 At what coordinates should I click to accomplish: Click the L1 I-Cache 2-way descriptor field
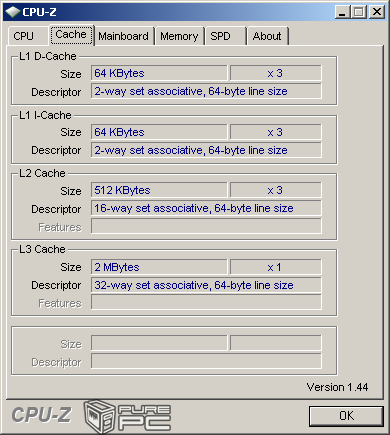pos(206,150)
